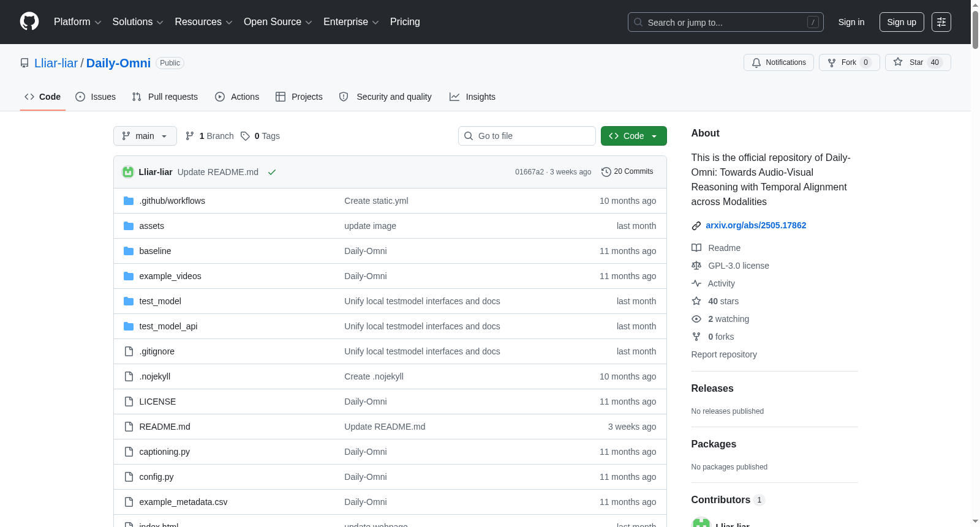Click the GPL-3.0 license scale icon
The width and height of the screenshot is (980, 527).
click(696, 266)
